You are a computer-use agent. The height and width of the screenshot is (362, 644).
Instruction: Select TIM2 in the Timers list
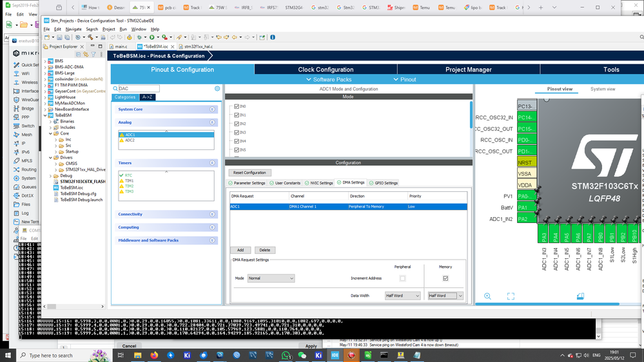(130, 186)
